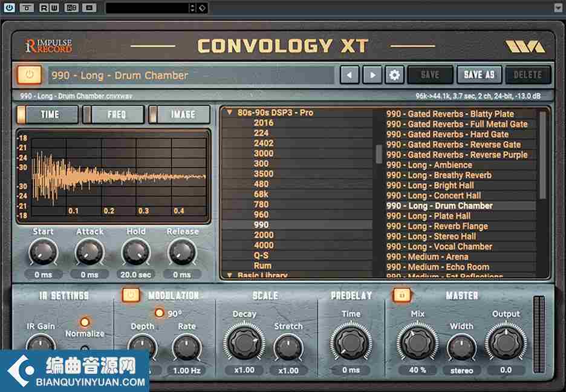Enable the host Read automation R button
The width and height of the screenshot is (566, 392).
click(44, 8)
